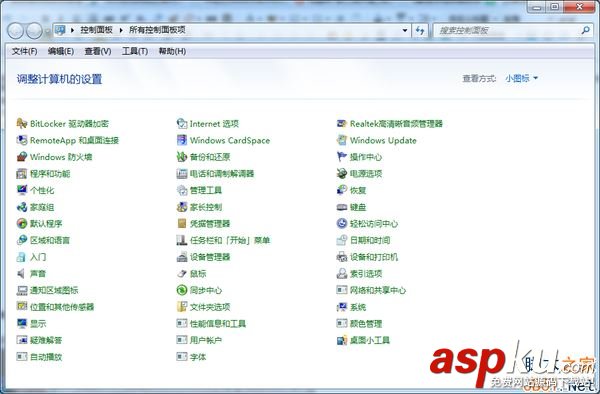Click the 恢复 link

358,190
